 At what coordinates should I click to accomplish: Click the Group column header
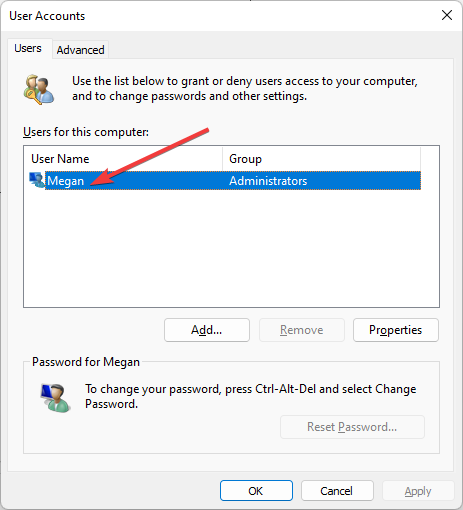pyautogui.click(x=321, y=159)
